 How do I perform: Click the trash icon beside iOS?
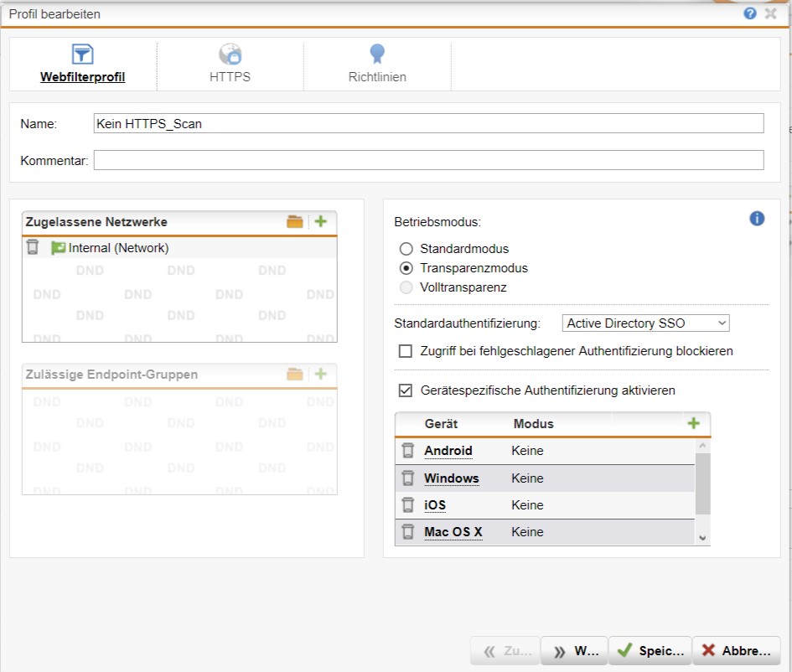coord(408,505)
